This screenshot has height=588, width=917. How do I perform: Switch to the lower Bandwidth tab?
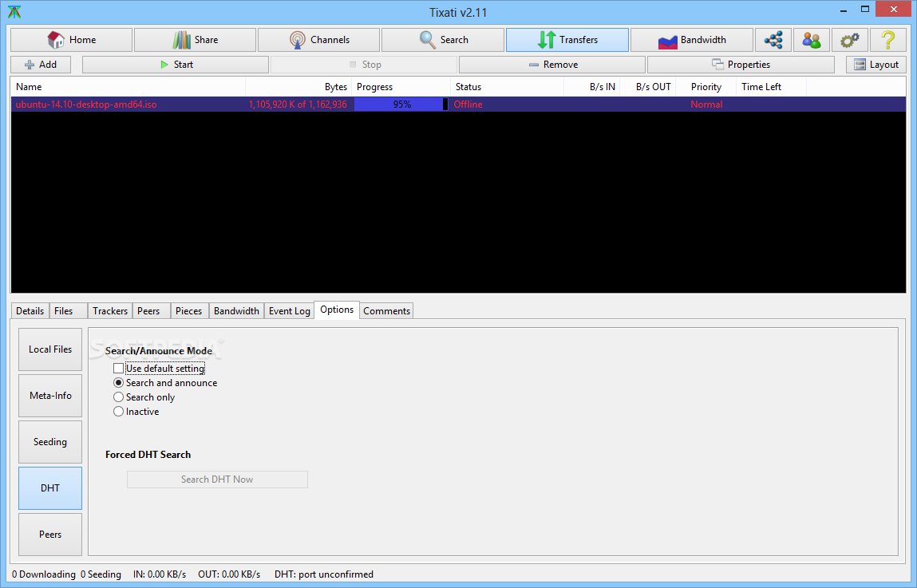pos(236,311)
